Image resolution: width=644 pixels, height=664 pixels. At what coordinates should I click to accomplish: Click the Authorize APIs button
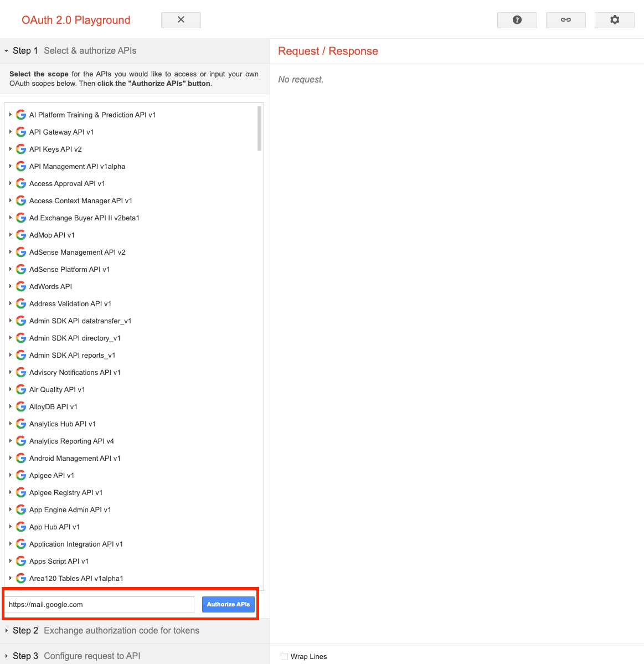(x=228, y=604)
